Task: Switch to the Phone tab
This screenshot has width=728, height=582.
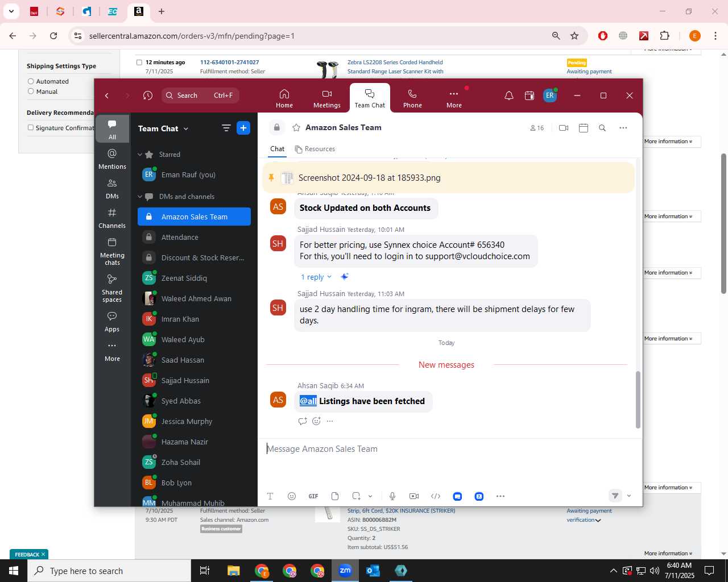Action: (412, 98)
